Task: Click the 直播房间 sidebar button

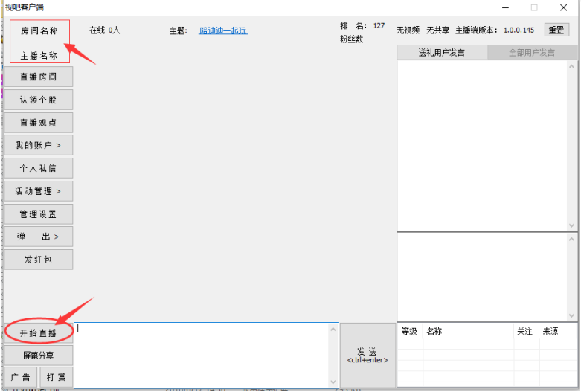Action: (38, 77)
